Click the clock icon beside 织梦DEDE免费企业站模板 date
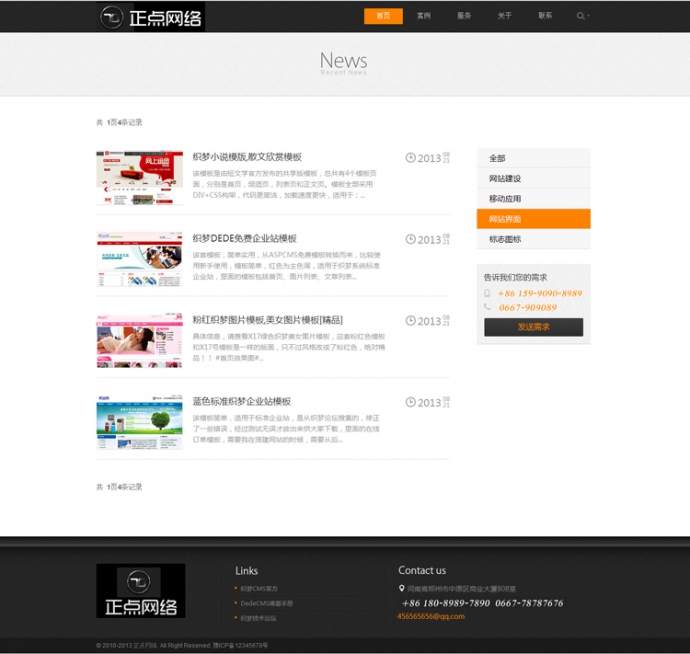The width and height of the screenshot is (690, 654). [x=410, y=239]
